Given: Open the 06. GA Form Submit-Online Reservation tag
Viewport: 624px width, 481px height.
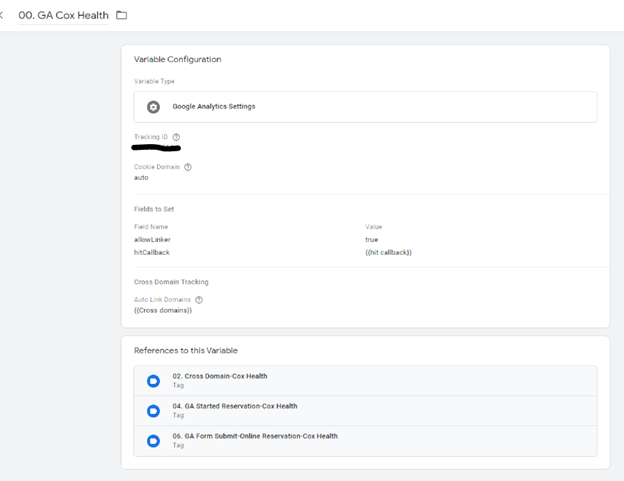Looking at the screenshot, I should [x=365, y=441].
